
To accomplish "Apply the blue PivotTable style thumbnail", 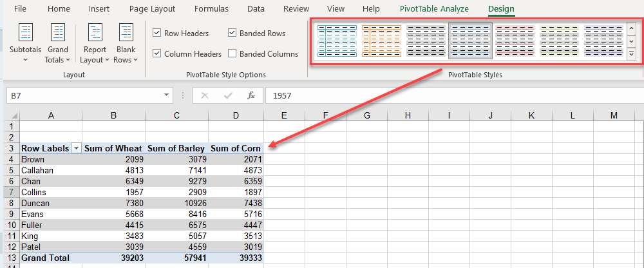I will point(337,41).
